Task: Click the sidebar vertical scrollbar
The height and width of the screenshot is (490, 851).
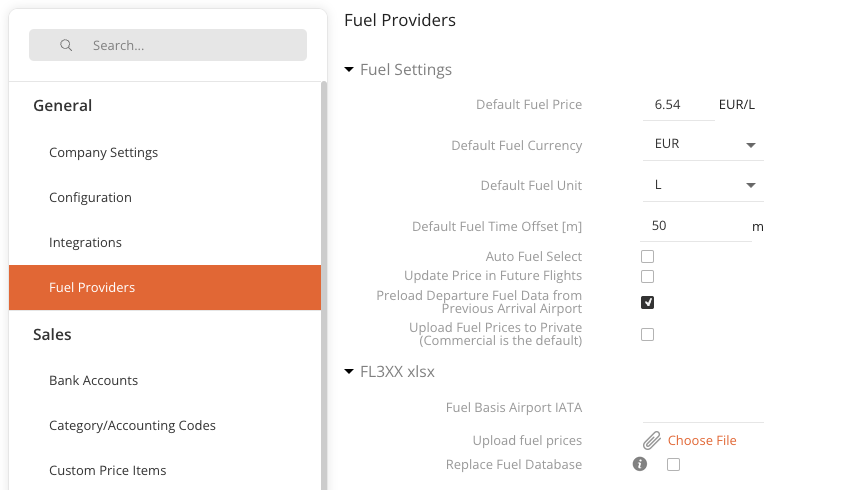Action: (x=324, y=285)
